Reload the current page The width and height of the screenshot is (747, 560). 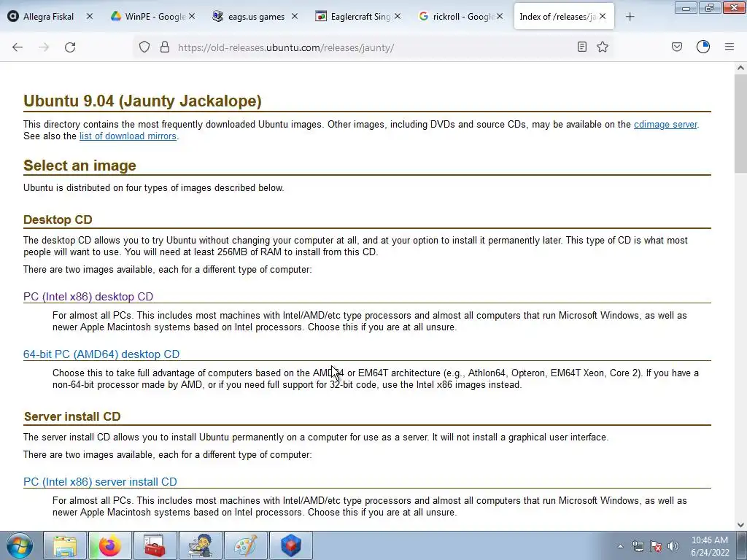click(x=70, y=47)
